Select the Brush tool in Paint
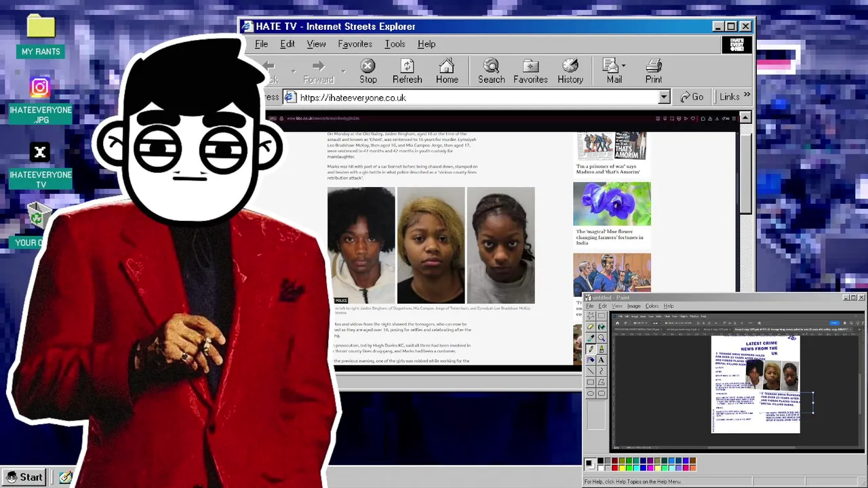 coord(601,349)
